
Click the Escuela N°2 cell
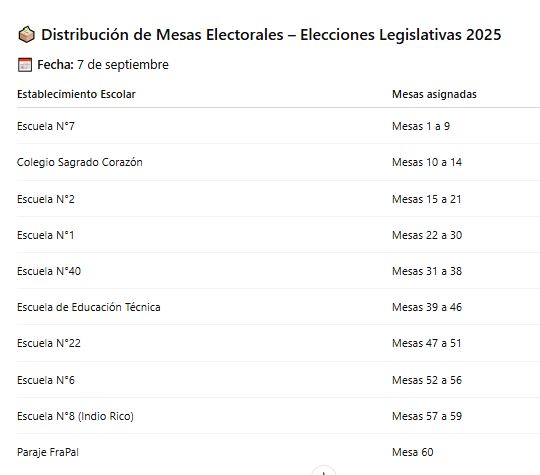click(x=46, y=199)
